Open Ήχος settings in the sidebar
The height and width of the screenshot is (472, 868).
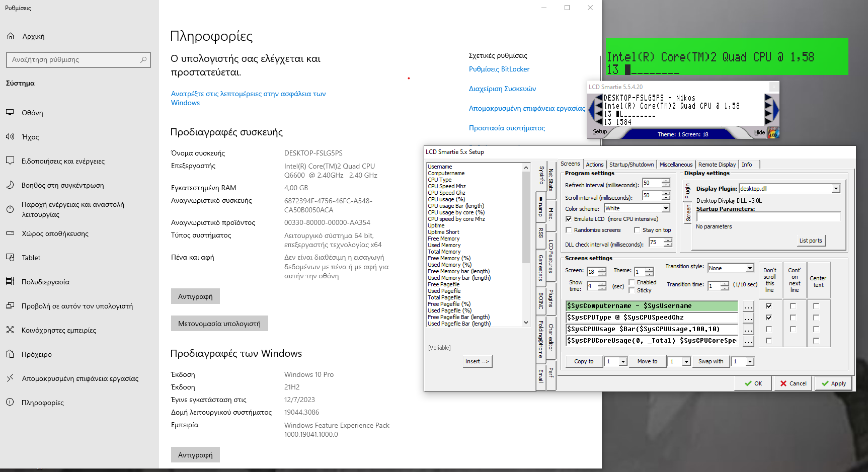click(31, 137)
